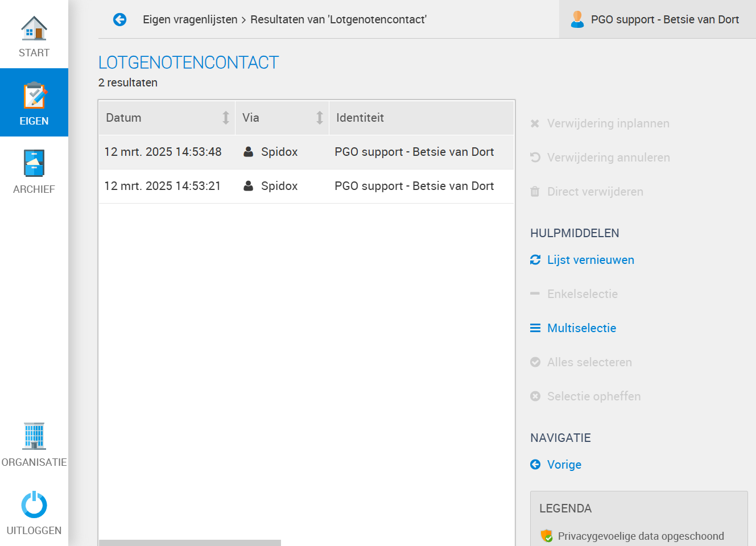Click the Selectie opheffen label
756x546 pixels.
coord(594,396)
